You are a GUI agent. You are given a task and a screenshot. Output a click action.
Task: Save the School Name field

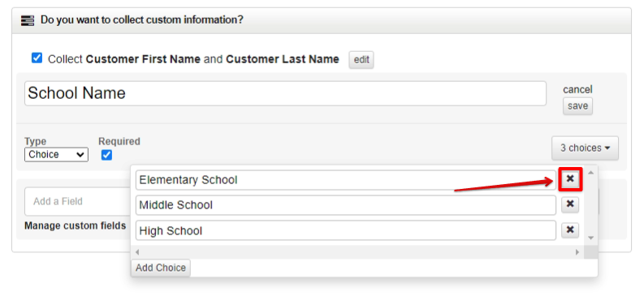click(577, 106)
